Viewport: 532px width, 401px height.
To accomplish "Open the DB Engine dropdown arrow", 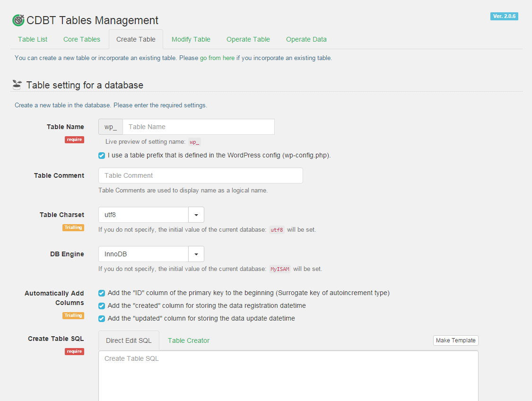I will tap(196, 254).
